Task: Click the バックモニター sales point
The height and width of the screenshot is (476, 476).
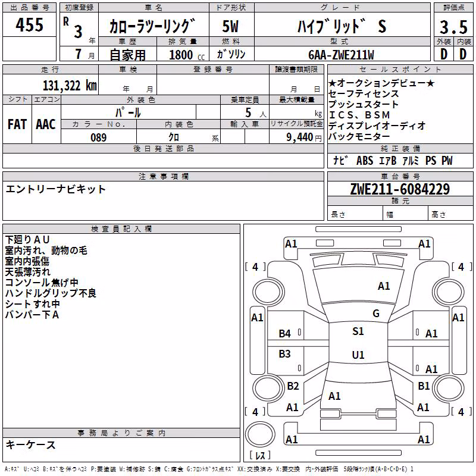Action: tap(359, 136)
